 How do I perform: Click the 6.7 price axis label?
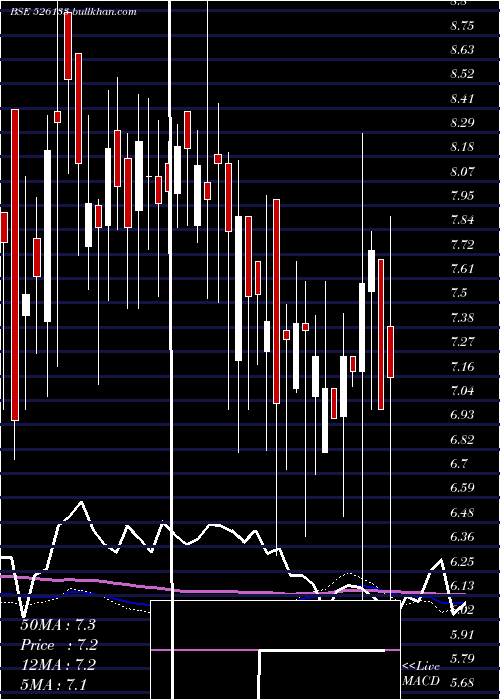point(459,463)
